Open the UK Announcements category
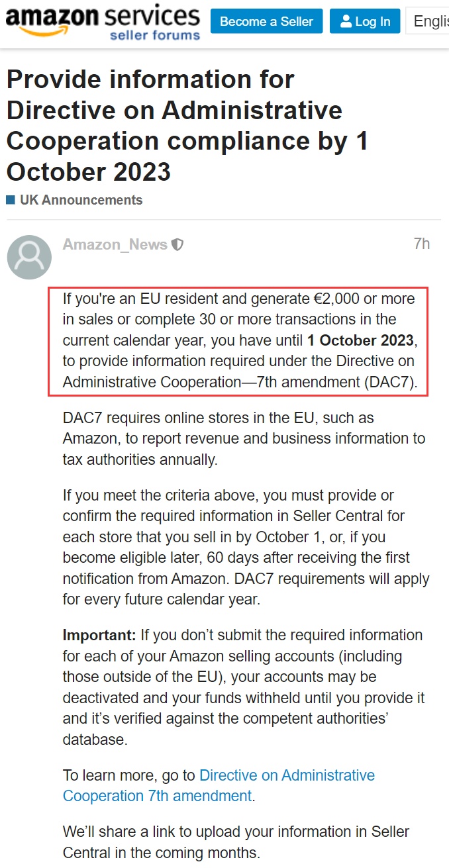Screen dimensions: 449x868 pos(81,200)
